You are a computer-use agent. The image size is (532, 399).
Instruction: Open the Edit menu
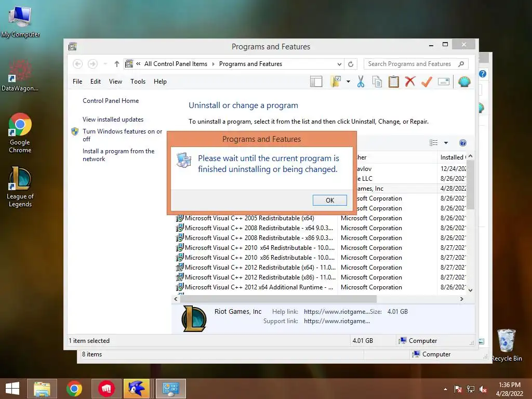pos(96,82)
